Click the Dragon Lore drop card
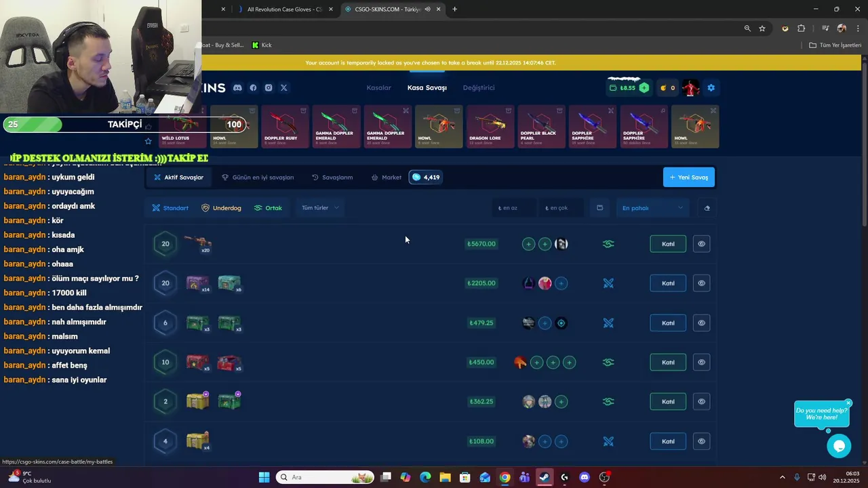Image resolution: width=868 pixels, height=488 pixels. pyautogui.click(x=490, y=127)
